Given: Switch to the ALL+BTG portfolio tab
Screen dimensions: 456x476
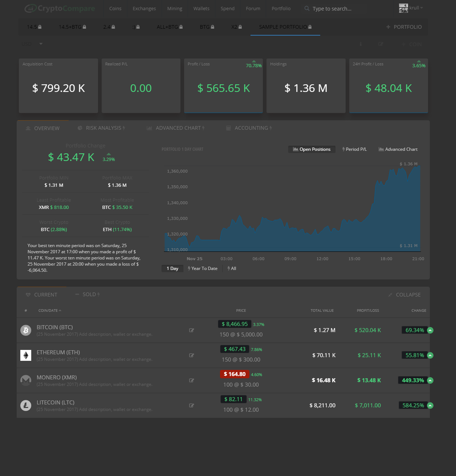Looking at the screenshot, I should coord(170,27).
